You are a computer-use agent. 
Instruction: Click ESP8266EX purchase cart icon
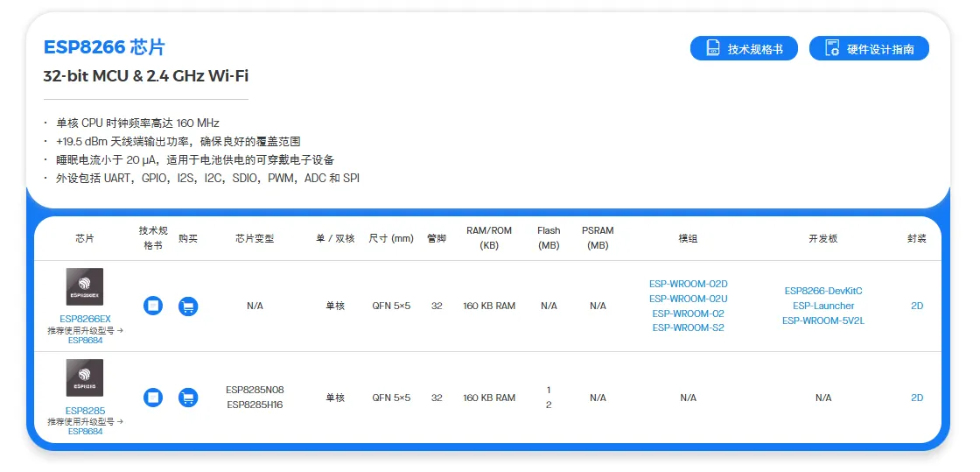[188, 306]
